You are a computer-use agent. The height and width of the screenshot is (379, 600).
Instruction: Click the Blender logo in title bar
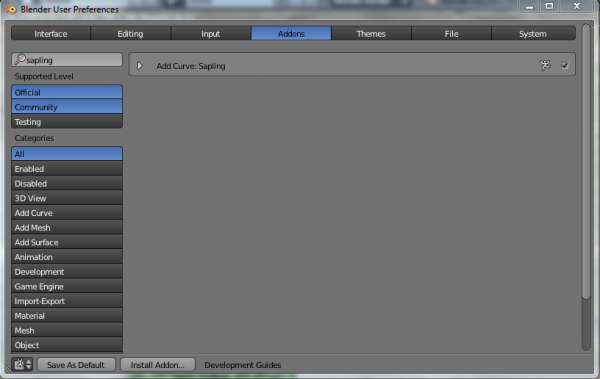click(11, 9)
